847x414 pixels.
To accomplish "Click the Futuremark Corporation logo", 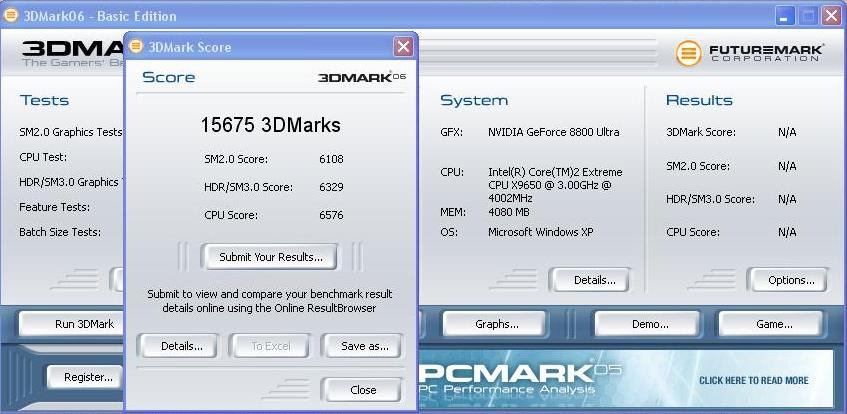I will click(750, 54).
